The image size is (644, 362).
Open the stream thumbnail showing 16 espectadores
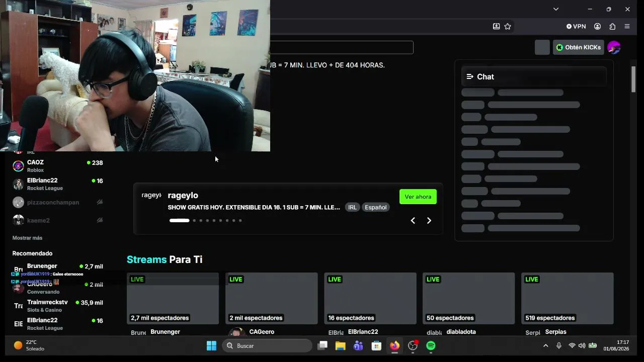pyautogui.click(x=370, y=298)
